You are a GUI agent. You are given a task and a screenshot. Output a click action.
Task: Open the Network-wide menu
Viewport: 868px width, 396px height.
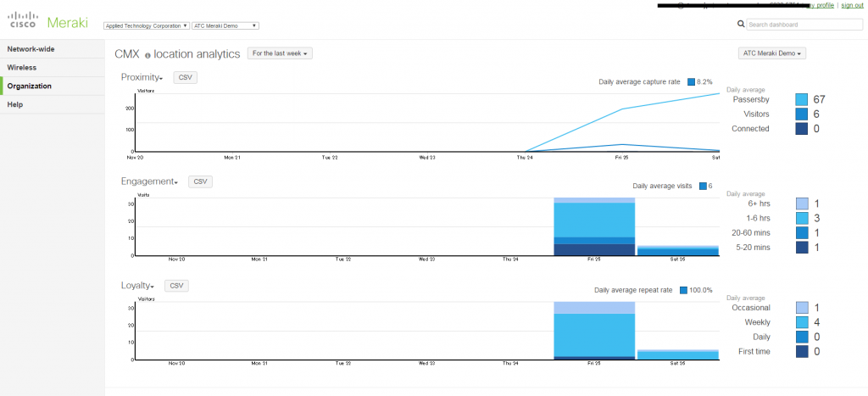(53, 49)
